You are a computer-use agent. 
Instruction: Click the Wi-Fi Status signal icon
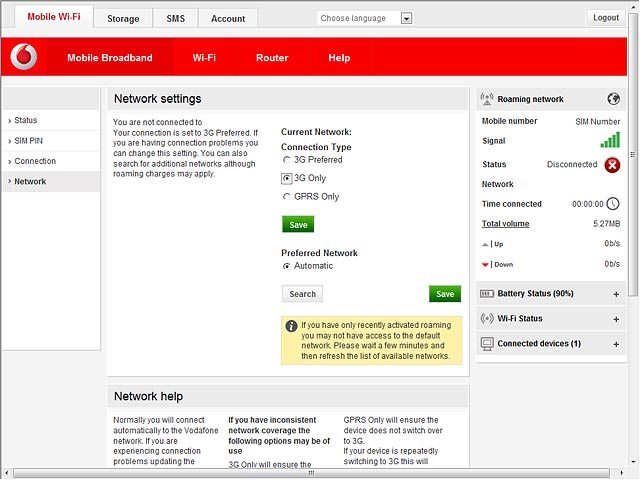pos(487,318)
